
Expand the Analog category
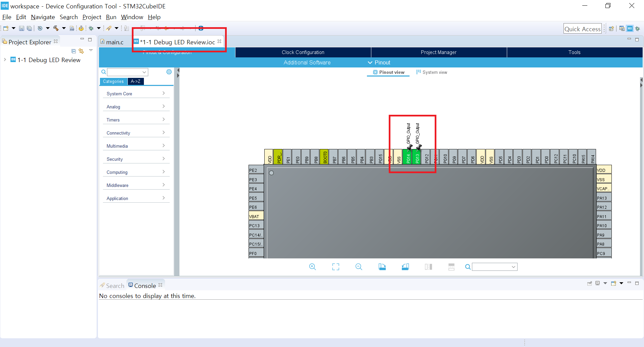(136, 107)
